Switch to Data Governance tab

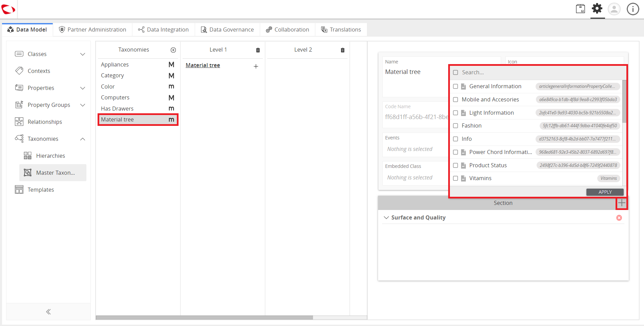pos(227,30)
